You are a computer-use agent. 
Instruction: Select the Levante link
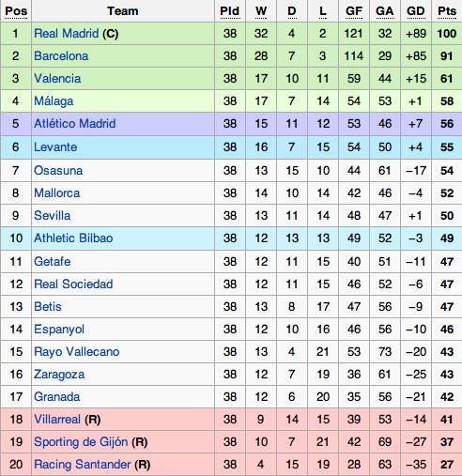(55, 147)
